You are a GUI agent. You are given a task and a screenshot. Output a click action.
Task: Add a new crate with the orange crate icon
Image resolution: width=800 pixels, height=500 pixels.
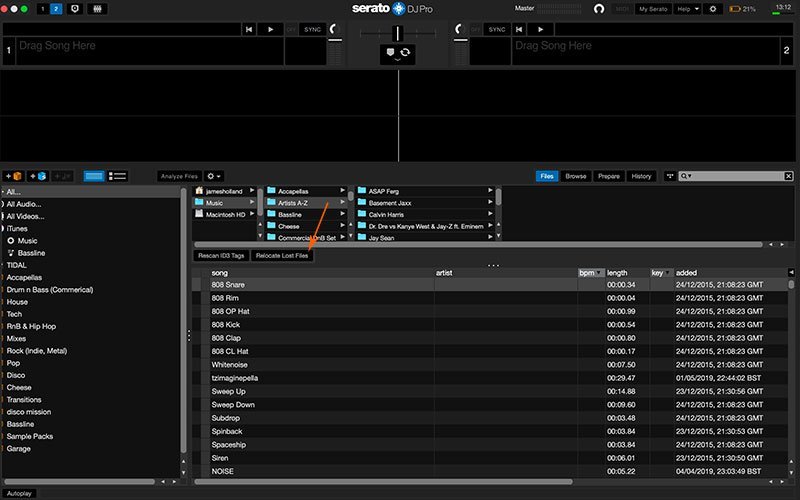pos(14,176)
